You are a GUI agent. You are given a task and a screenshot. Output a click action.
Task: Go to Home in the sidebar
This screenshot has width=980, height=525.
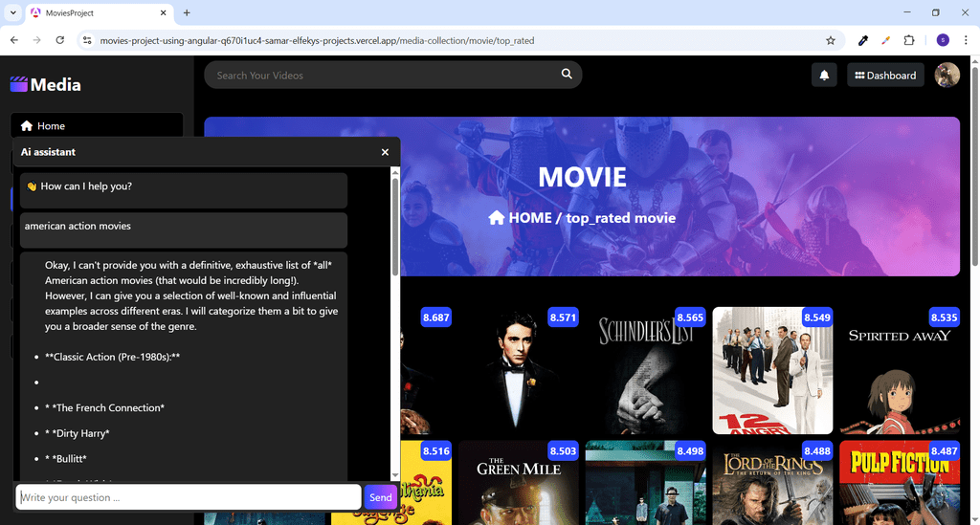point(97,125)
